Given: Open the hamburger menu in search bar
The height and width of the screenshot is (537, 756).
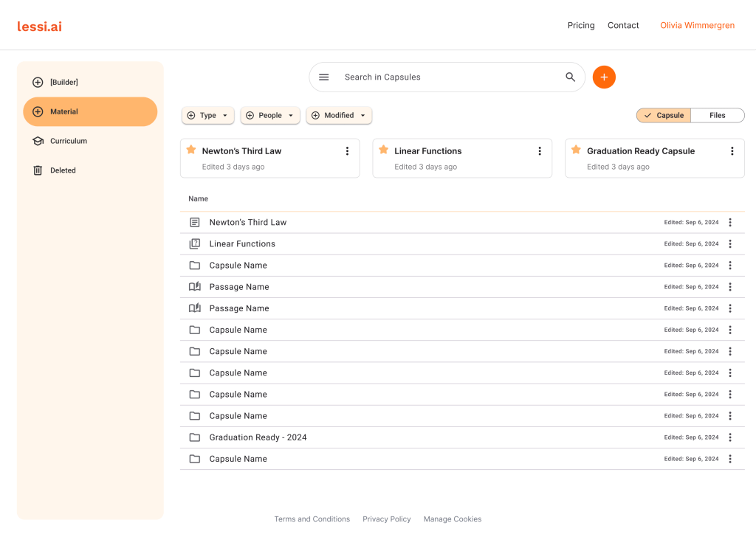Looking at the screenshot, I should pos(323,77).
